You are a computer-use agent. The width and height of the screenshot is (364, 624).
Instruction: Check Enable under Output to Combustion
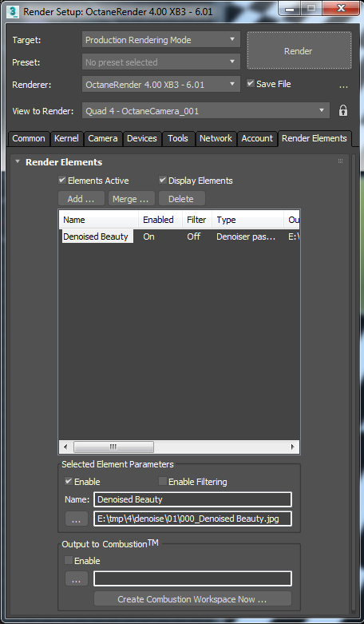coord(69,561)
